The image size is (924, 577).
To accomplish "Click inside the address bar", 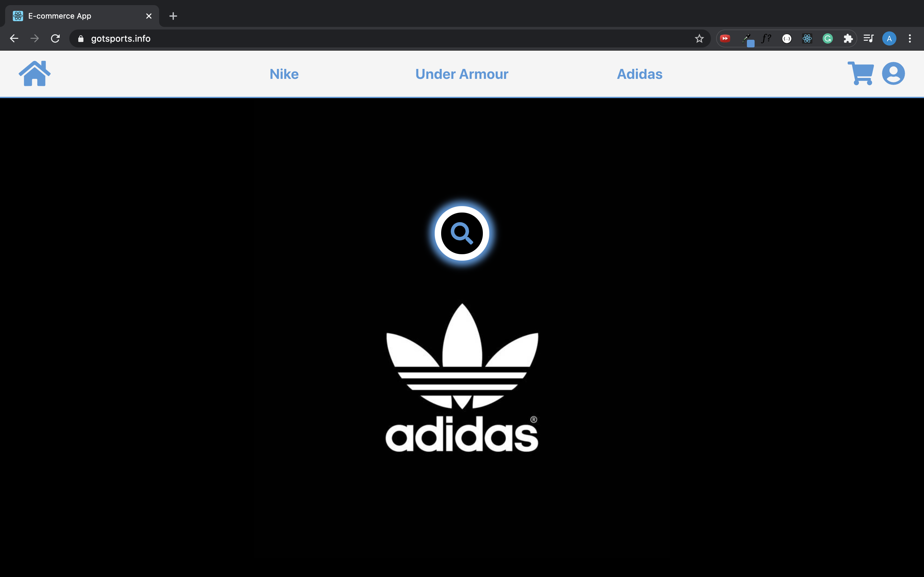I will 267,38.
